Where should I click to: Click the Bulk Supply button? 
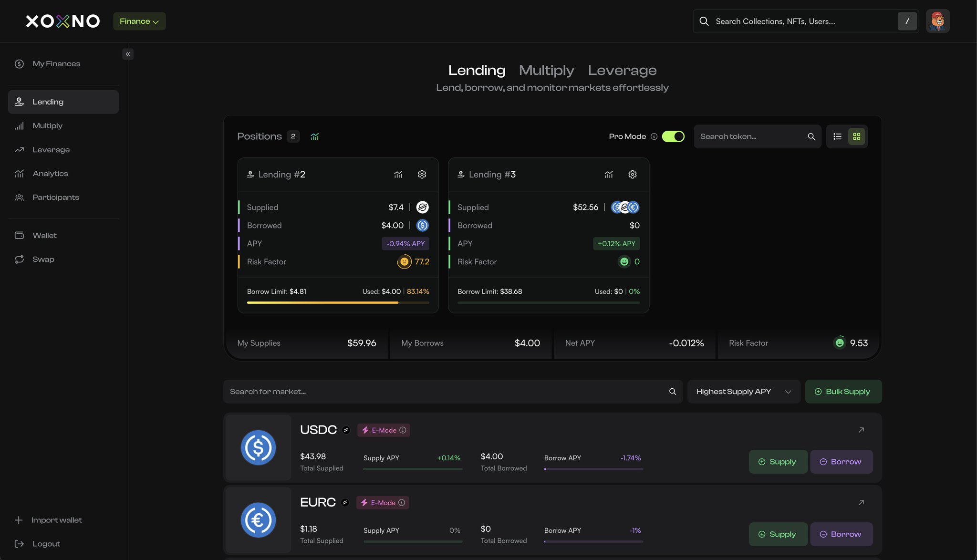pyautogui.click(x=843, y=392)
